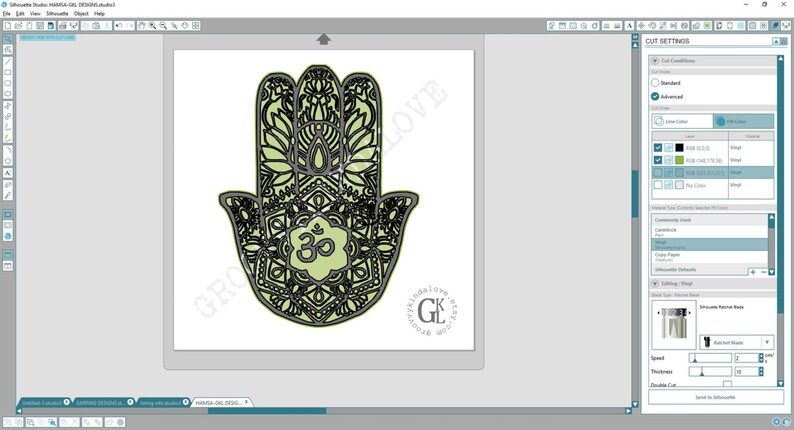The image size is (794, 430).
Task: Select the Edit Points tool
Action: (8, 50)
